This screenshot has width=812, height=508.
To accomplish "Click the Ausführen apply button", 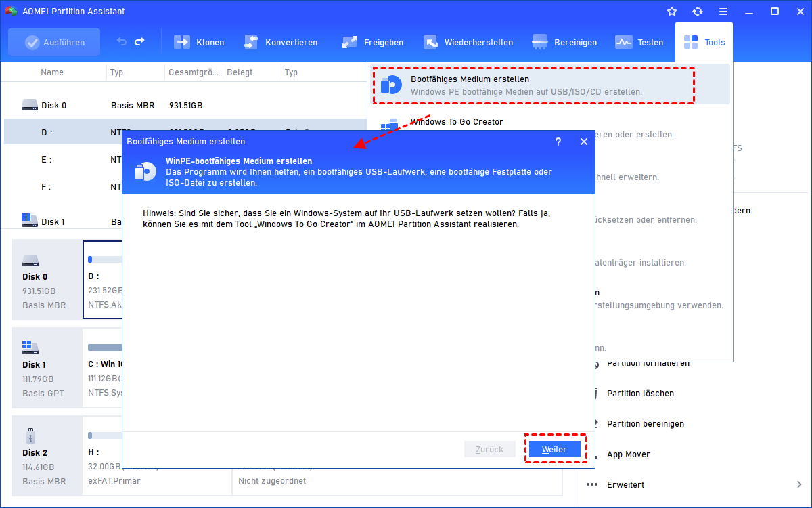I will [x=54, y=42].
